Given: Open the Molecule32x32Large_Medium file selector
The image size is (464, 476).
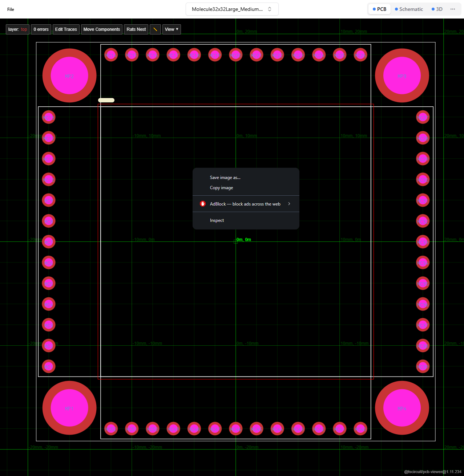Looking at the screenshot, I should (232, 9).
